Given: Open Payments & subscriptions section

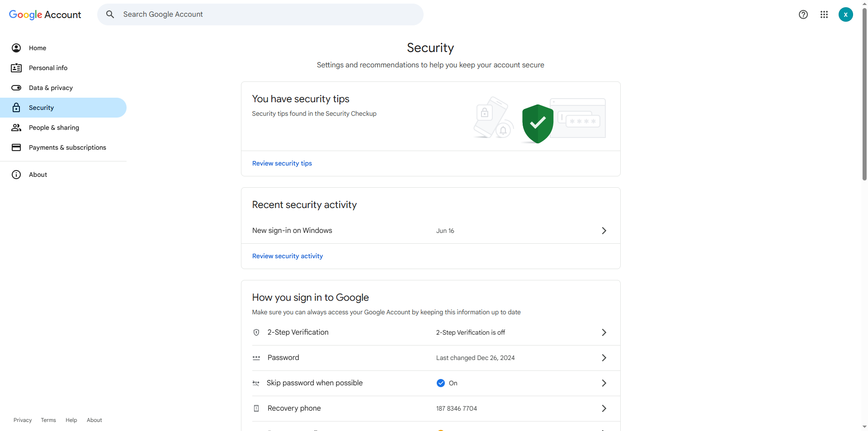Looking at the screenshot, I should 63,147.
